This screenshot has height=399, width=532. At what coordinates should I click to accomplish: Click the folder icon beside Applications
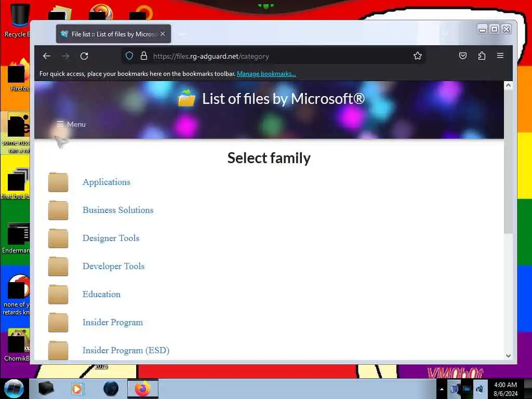point(58,182)
